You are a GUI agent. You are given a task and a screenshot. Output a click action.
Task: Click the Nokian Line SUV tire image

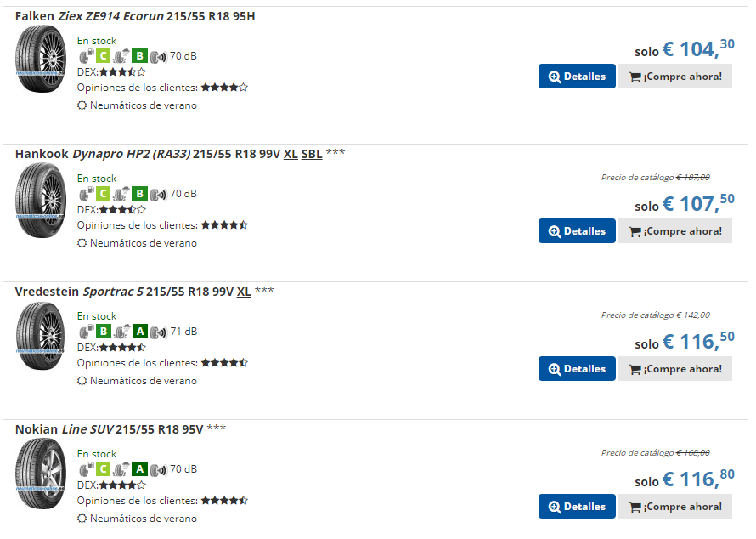41,474
